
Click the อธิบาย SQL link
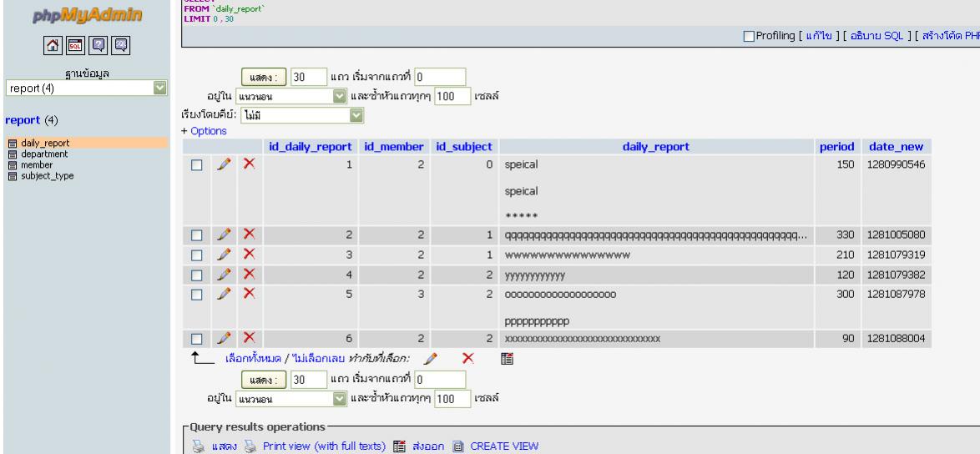(876, 36)
